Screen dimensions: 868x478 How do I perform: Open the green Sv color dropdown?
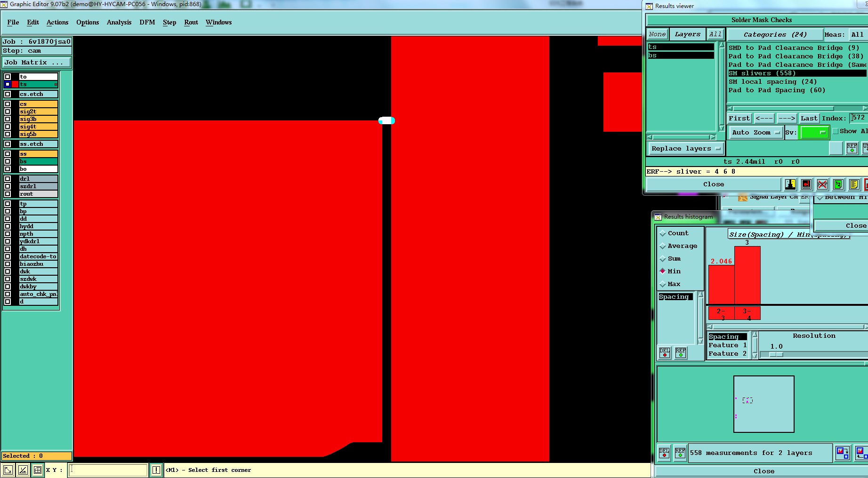[814, 133]
